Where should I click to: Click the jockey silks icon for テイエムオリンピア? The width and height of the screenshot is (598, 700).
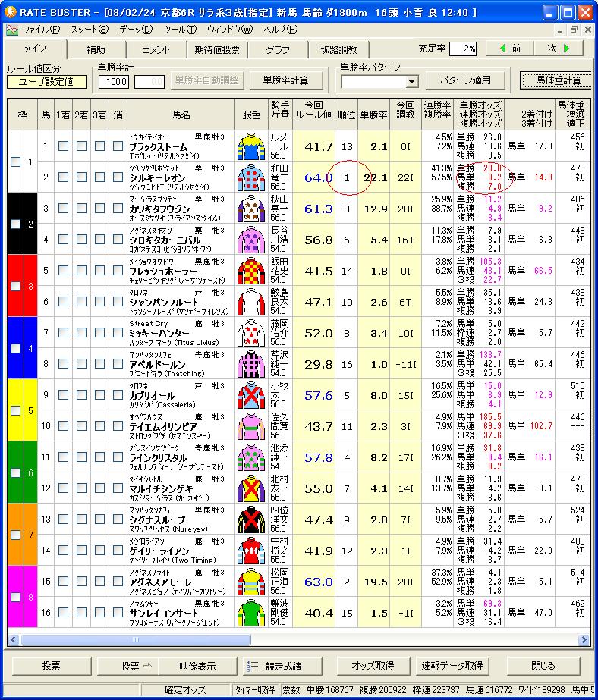(251, 426)
